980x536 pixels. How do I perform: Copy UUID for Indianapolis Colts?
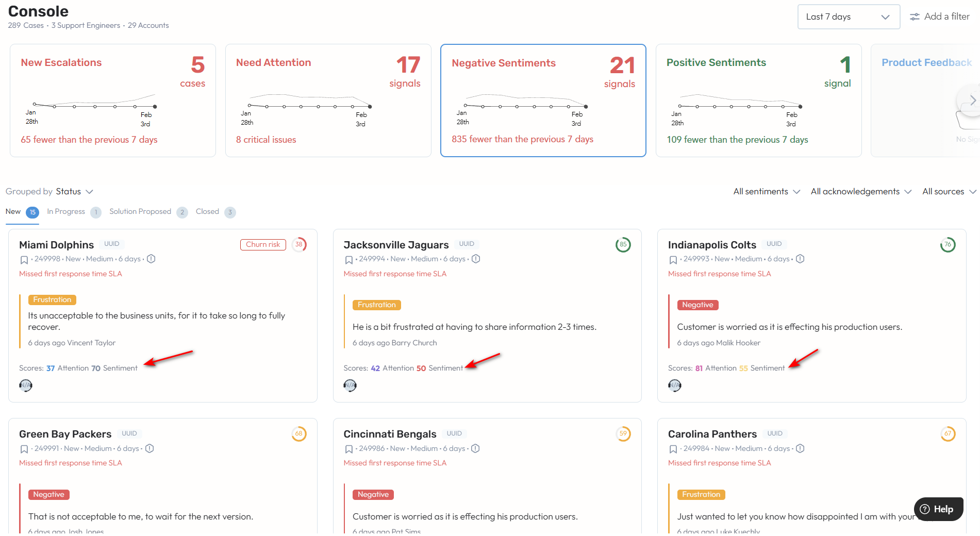(774, 244)
